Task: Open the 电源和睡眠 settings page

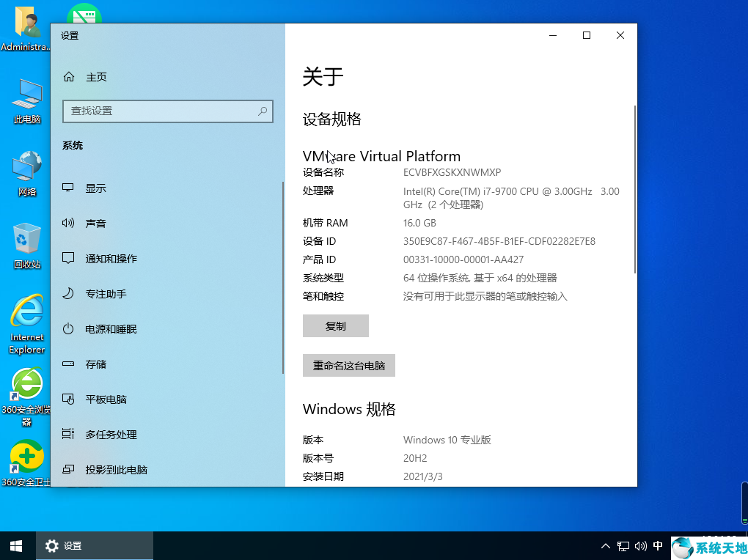Action: 167,329
